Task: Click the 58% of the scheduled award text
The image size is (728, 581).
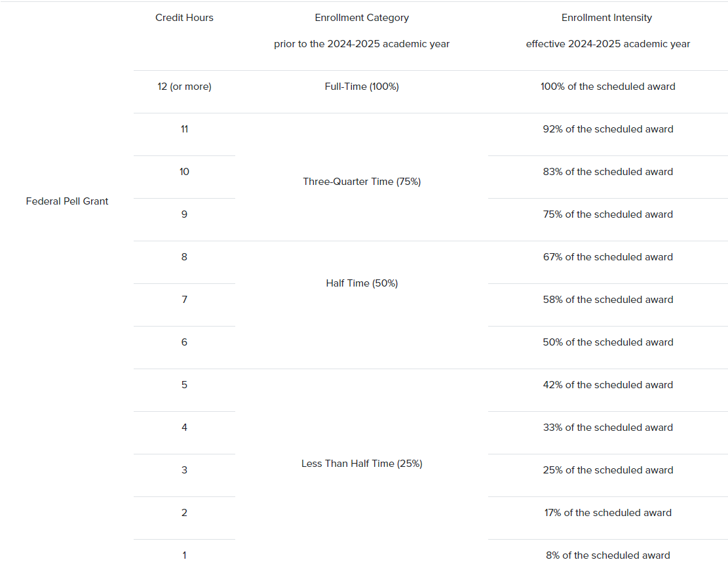Action: point(607,300)
